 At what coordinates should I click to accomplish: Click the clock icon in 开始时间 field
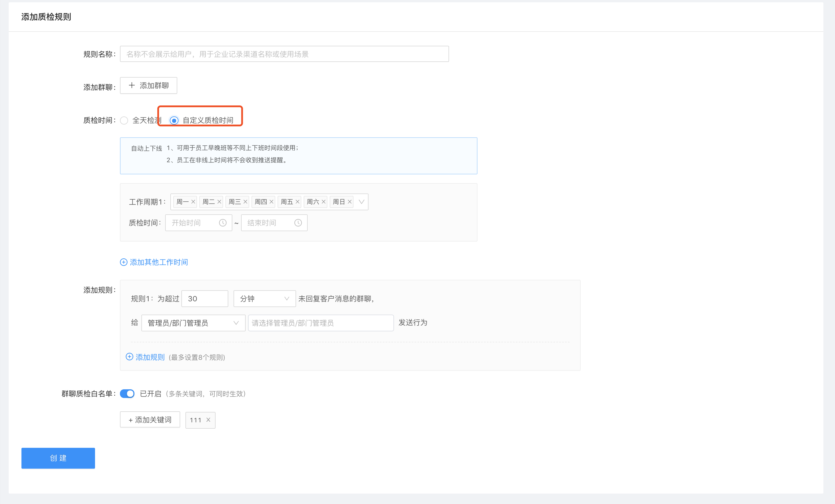[223, 223]
